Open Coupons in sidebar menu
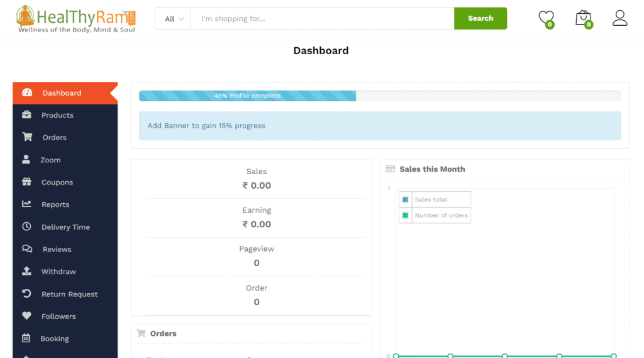The height and width of the screenshot is (358, 644). click(x=65, y=182)
